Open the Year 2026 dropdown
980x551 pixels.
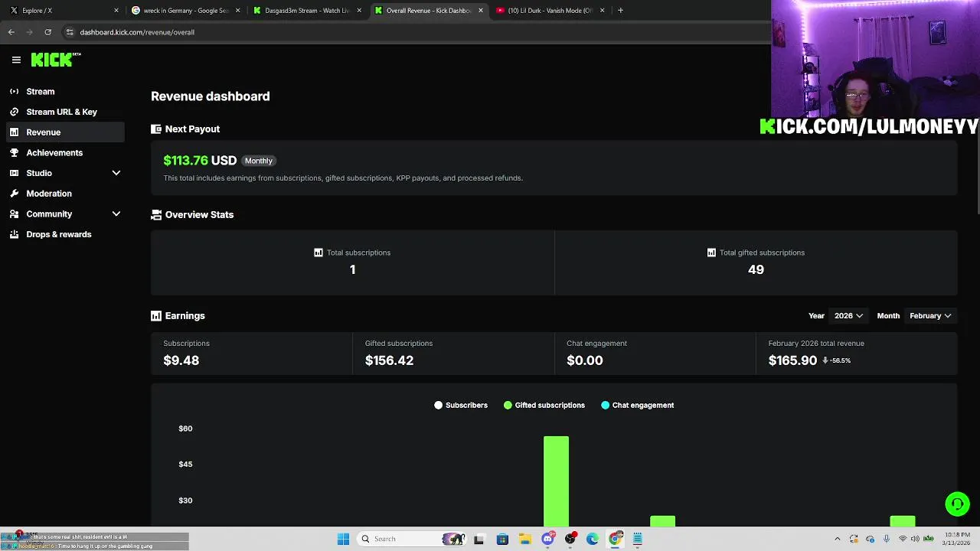(x=848, y=315)
